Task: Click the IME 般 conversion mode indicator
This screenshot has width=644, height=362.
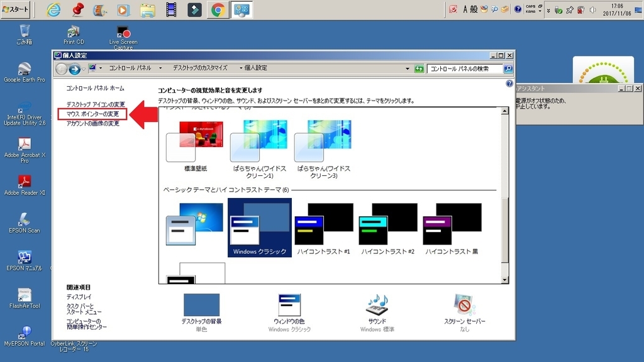Action: click(474, 9)
